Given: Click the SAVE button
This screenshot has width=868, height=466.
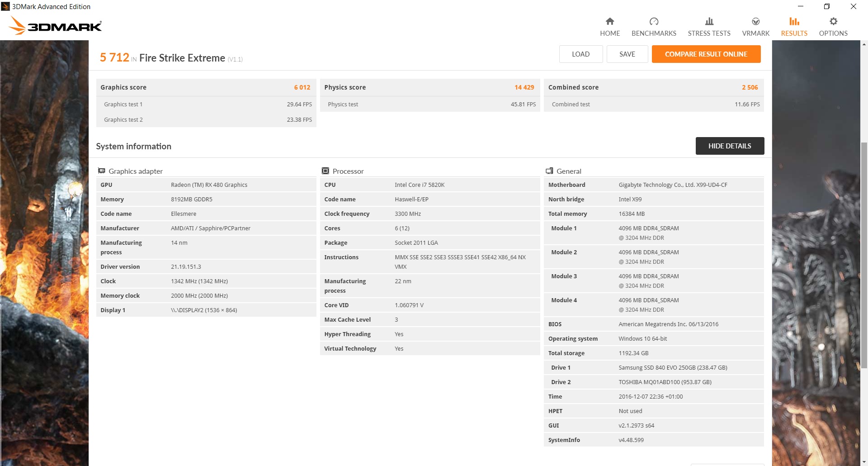Looking at the screenshot, I should coord(627,54).
